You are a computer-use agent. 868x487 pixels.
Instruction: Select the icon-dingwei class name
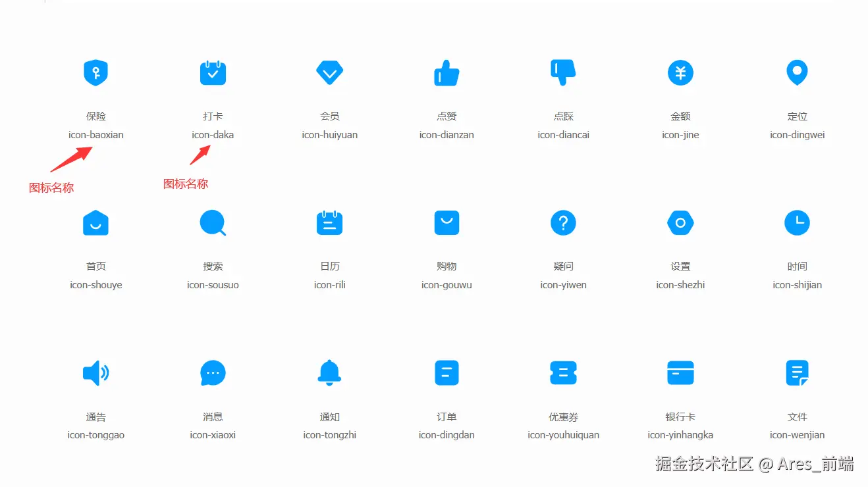click(797, 135)
